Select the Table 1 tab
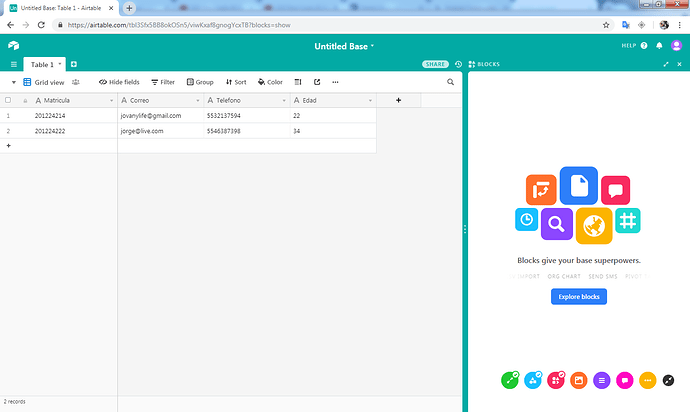The width and height of the screenshot is (690, 412). pyautogui.click(x=42, y=64)
